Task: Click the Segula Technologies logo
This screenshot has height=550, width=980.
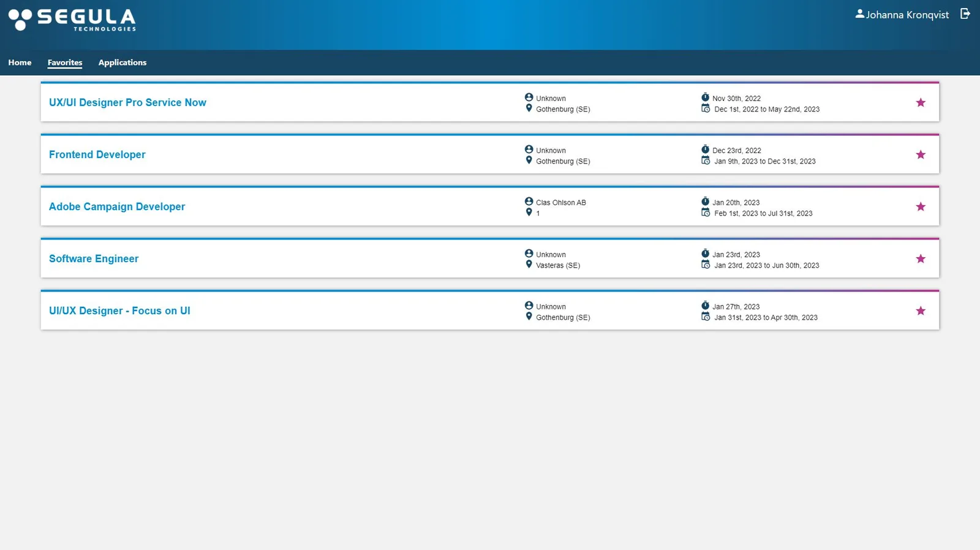Action: [x=72, y=20]
